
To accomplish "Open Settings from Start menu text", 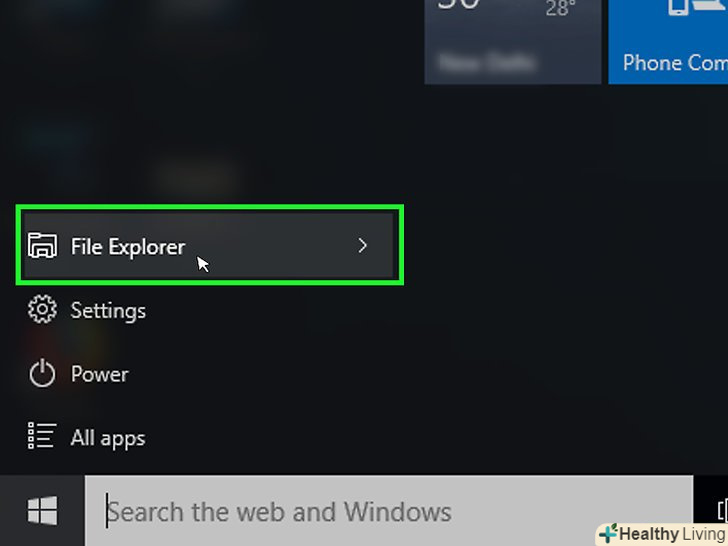I will click(108, 311).
